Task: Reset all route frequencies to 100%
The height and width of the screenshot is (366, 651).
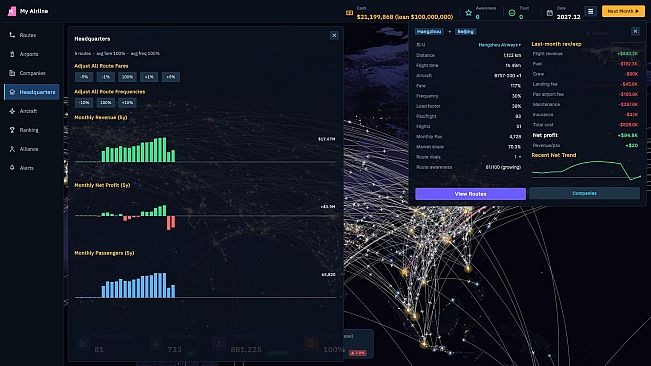Action: (105, 102)
